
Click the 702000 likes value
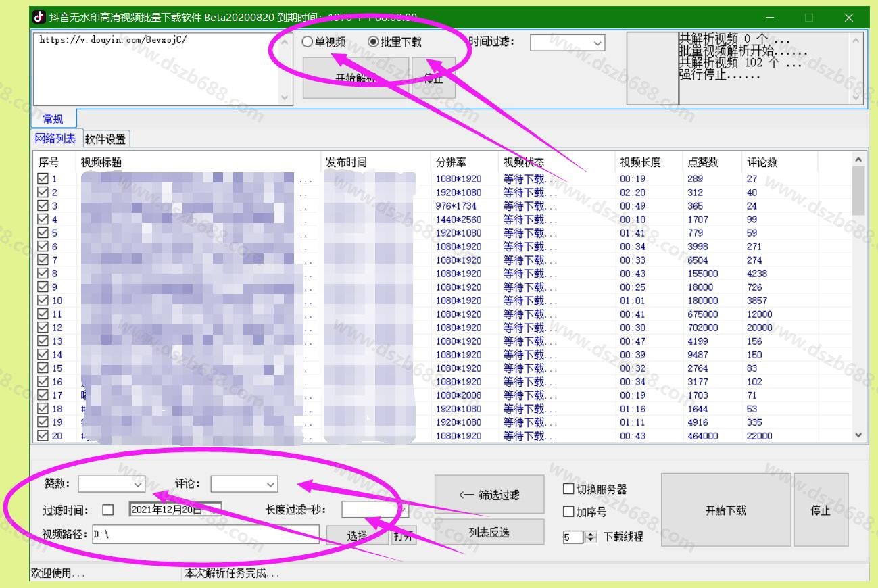click(x=703, y=328)
